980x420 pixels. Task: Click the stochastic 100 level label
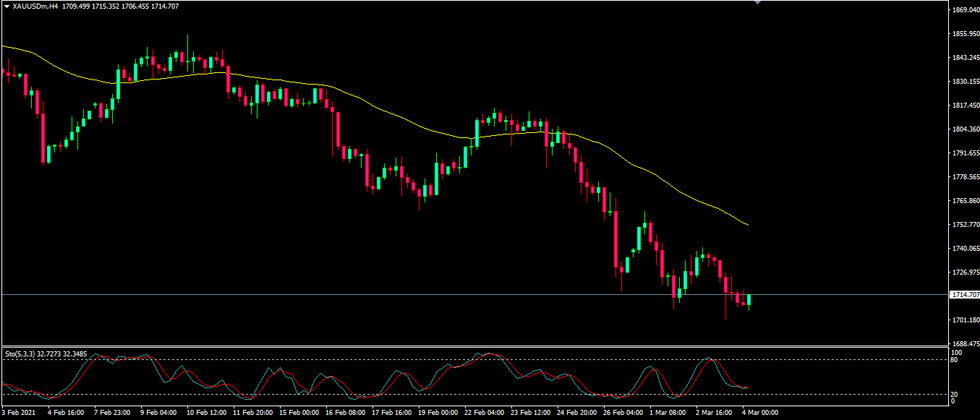957,352
